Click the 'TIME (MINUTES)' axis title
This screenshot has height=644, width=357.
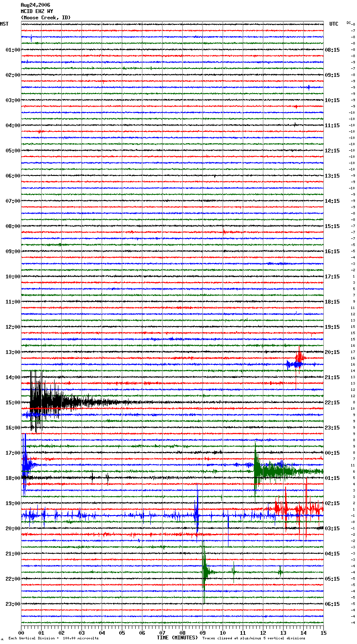pyautogui.click(x=177, y=638)
